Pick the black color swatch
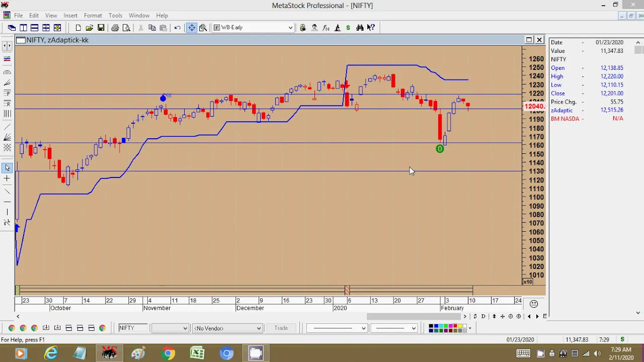Image resolution: width=644 pixels, height=362 pixels. pos(431,326)
